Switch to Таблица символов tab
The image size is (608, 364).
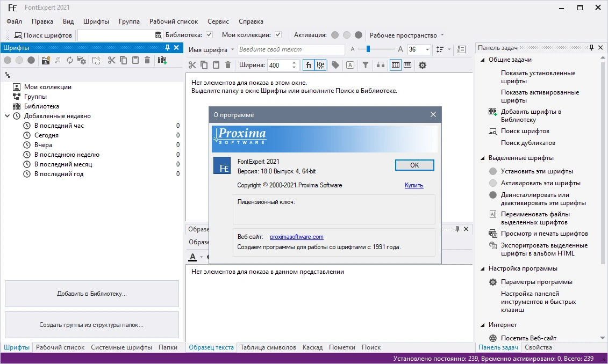[x=268, y=347]
